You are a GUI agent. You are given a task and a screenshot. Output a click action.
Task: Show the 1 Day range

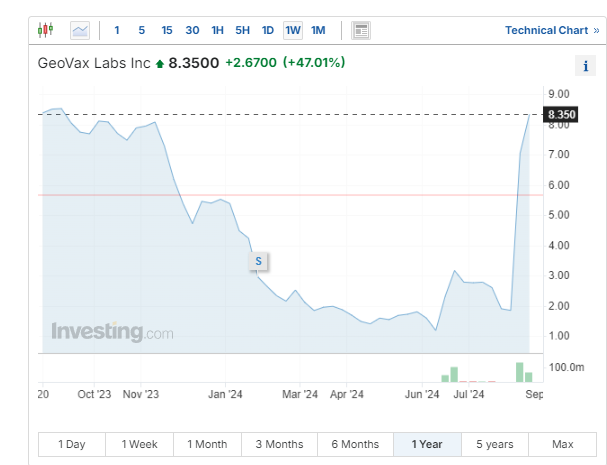[72, 444]
